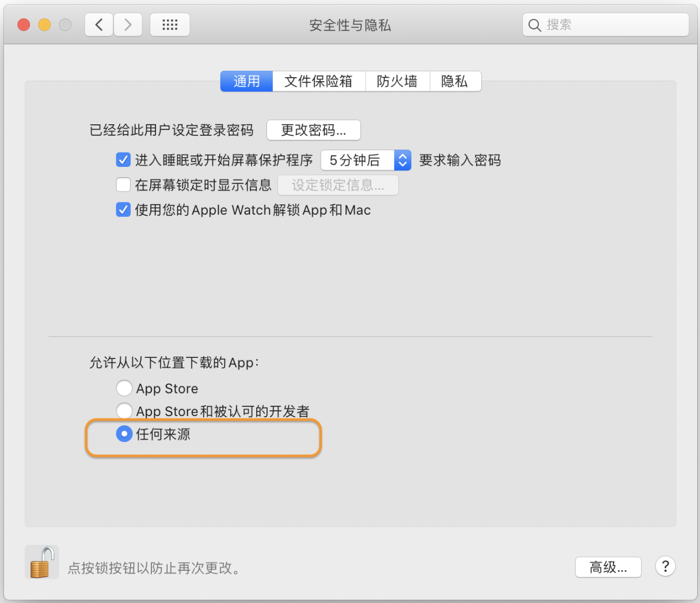Select the App Store radio button
The width and height of the screenshot is (700, 603).
pyautogui.click(x=124, y=388)
